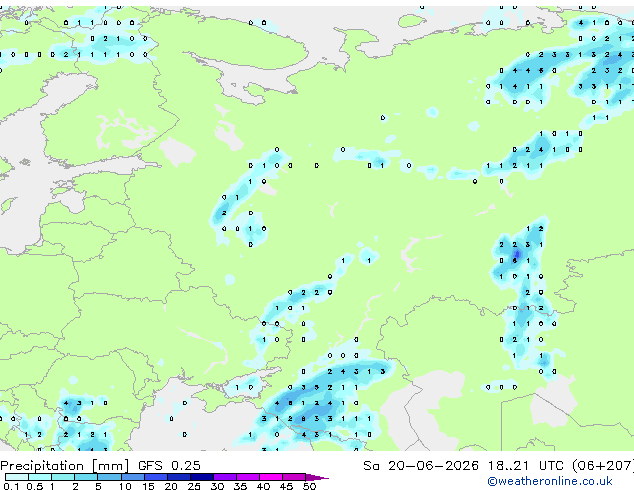Viewport: 634px width, 490px height.
Task: Click the "35" legend scale label
Action: [x=240, y=486]
